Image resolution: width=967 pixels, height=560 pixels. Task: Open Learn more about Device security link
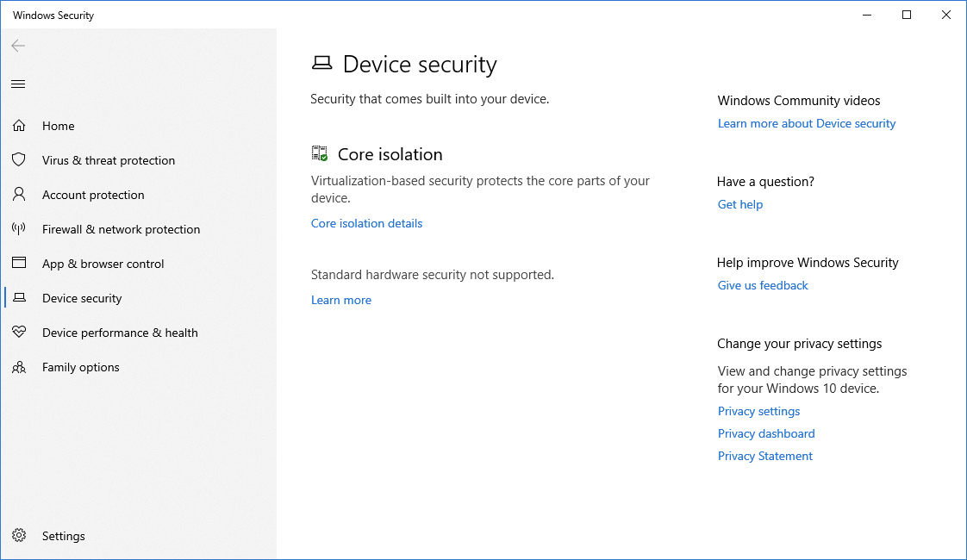click(806, 123)
